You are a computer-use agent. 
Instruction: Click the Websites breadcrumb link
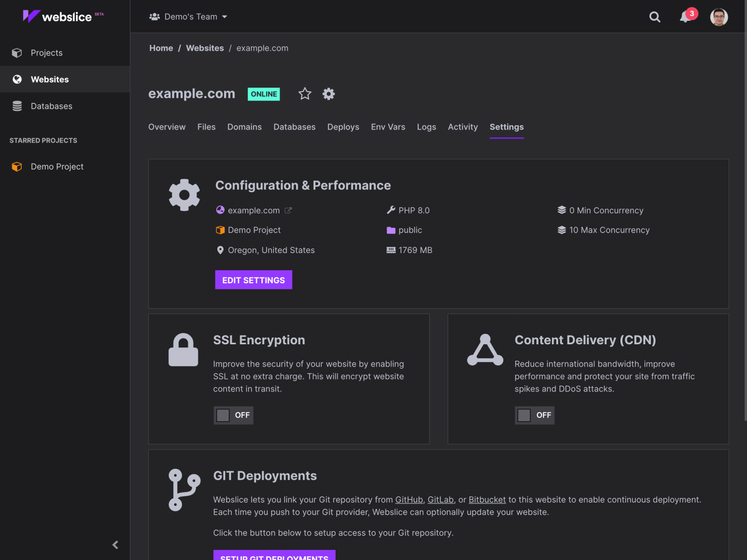(205, 48)
